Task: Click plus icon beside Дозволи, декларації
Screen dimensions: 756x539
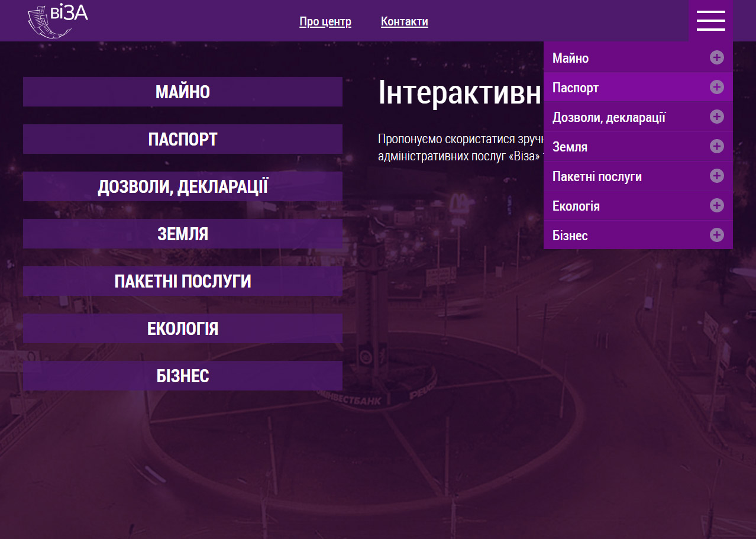Action: (716, 117)
